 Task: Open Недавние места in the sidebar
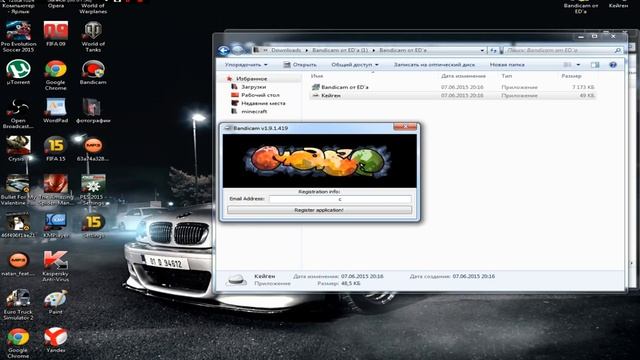coord(263,103)
